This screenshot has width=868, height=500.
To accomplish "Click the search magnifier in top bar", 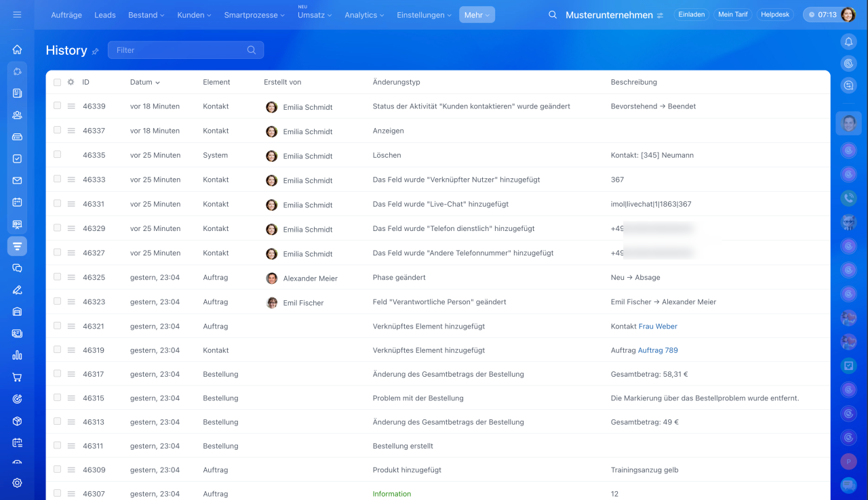I will tap(553, 15).
